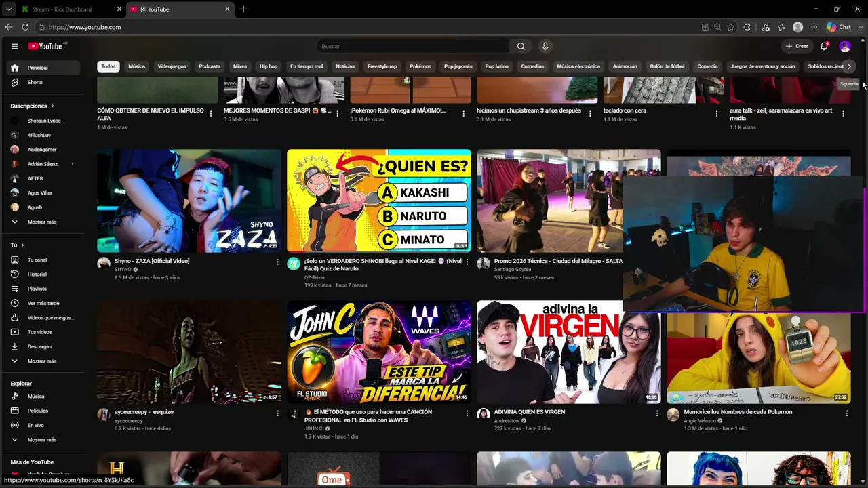Select the Música filter chip
The height and width of the screenshot is (488, 868).
pyautogui.click(x=137, y=66)
